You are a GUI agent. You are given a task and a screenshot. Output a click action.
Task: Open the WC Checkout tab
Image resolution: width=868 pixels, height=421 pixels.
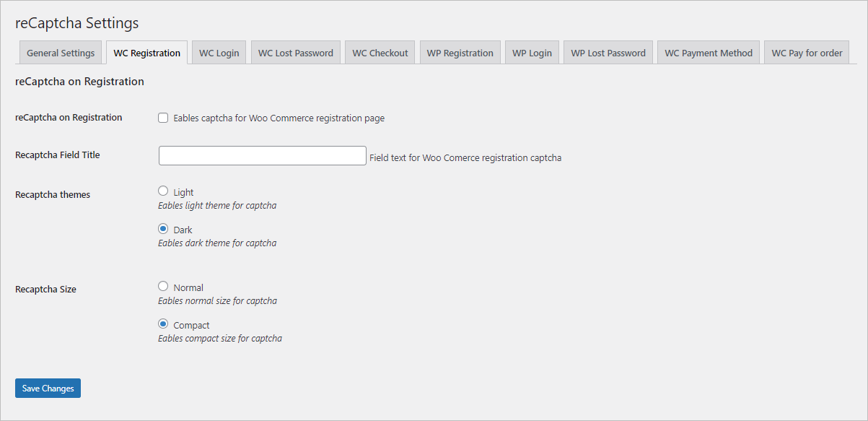(380, 52)
